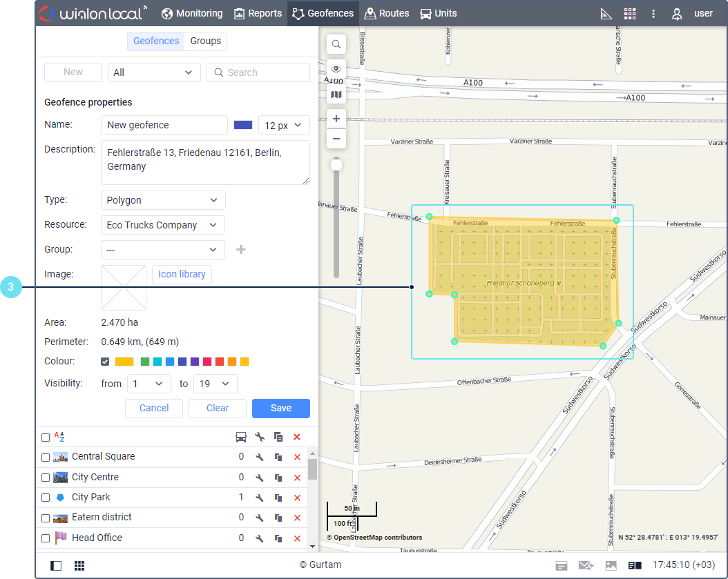This screenshot has height=579, width=728.
Task: Sort geofences alphabetically with A-Z icon
Action: point(59,437)
